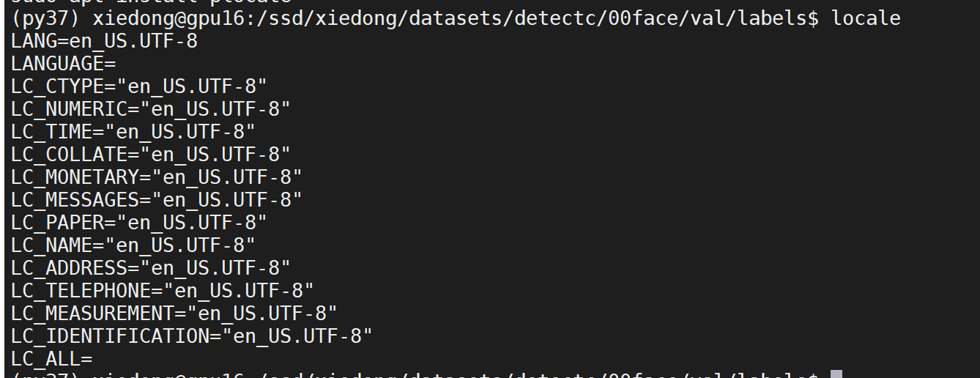Click the empty LC_ALL= line
Screen dimensions: 980x378
click(x=52, y=359)
